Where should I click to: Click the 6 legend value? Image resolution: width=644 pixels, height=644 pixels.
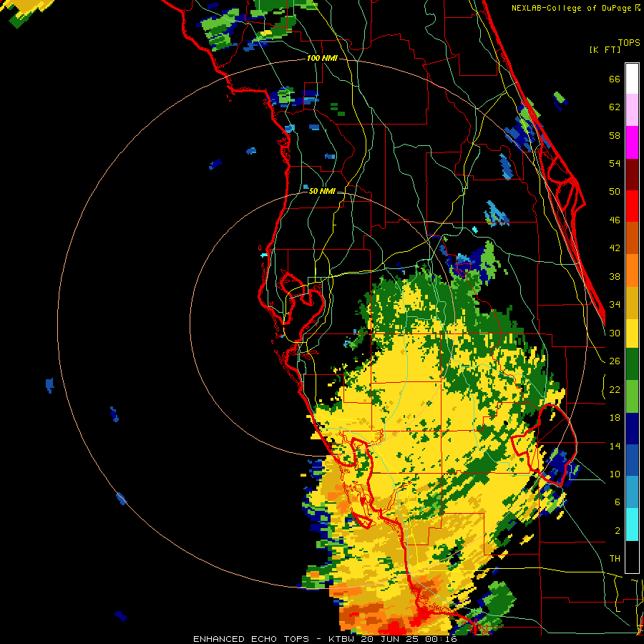click(618, 502)
